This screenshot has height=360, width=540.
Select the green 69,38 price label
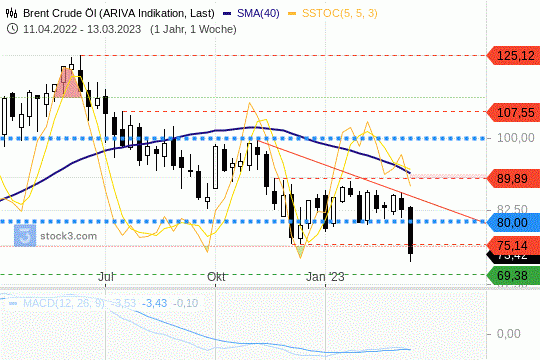tap(513, 275)
